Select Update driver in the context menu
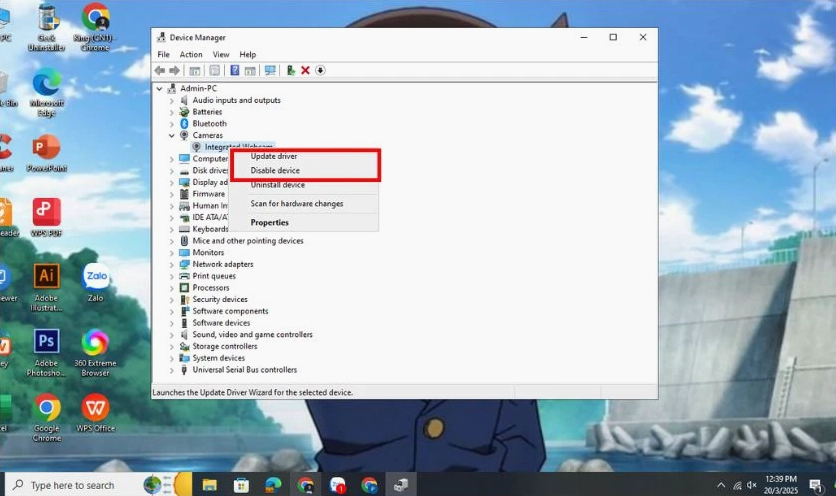 tap(274, 156)
